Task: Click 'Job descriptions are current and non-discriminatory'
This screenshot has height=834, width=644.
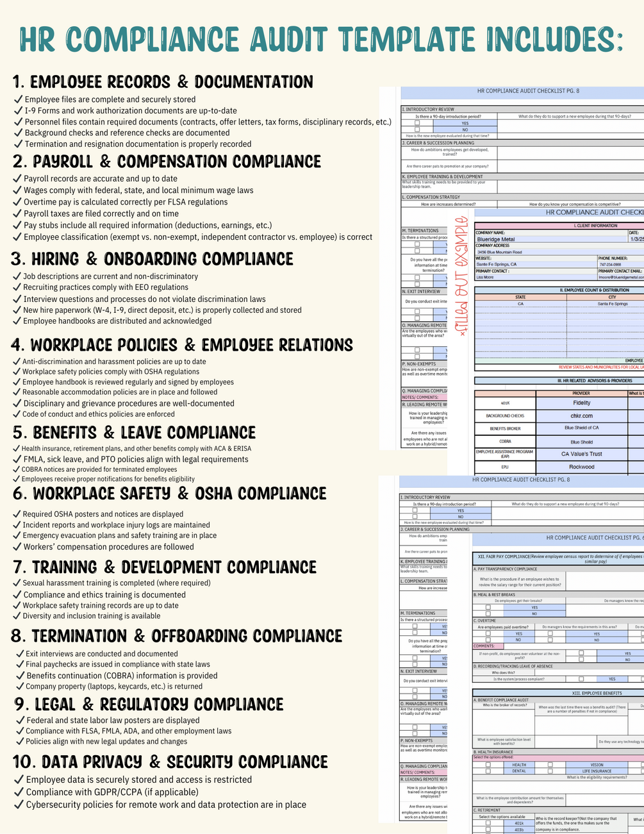Action: click(x=111, y=276)
